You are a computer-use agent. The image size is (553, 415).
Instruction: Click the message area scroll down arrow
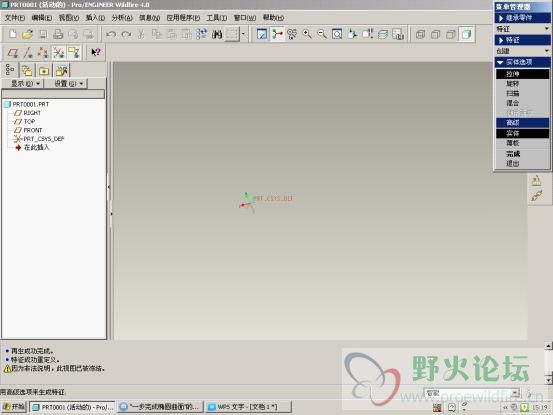548,380
